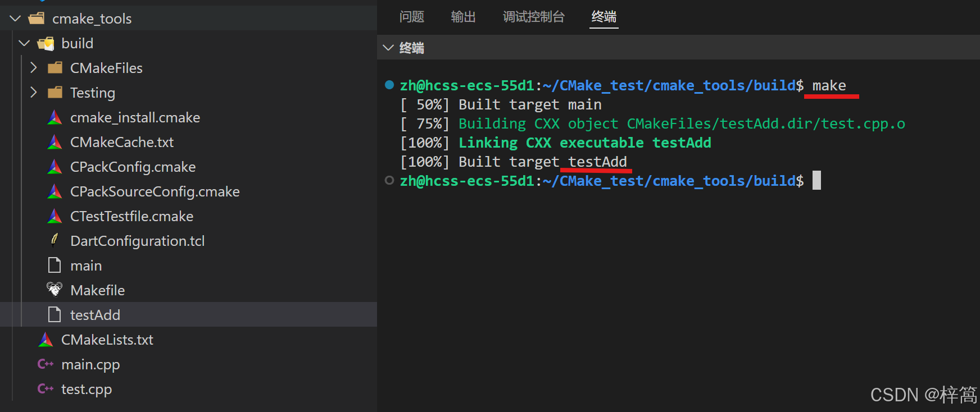980x412 pixels.
Task: Click the testAdd file icon
Action: tap(55, 314)
